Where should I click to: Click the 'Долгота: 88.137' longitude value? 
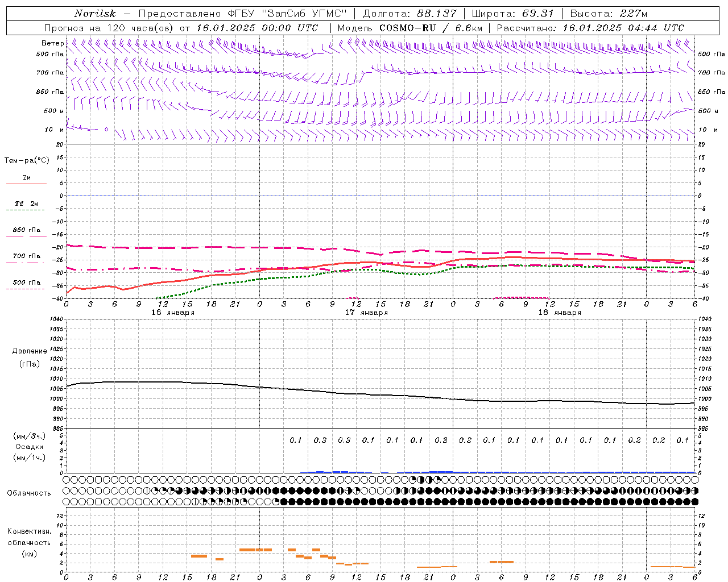click(x=409, y=14)
